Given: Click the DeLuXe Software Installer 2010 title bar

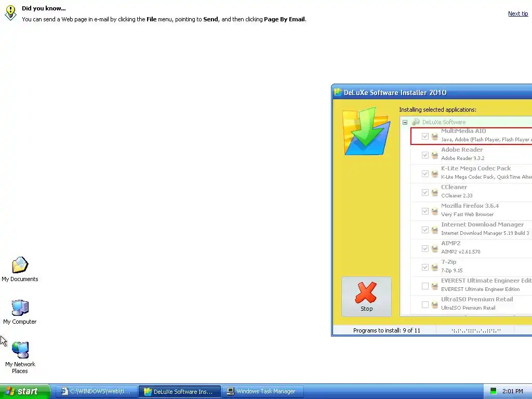Looking at the screenshot, I should 432,92.
